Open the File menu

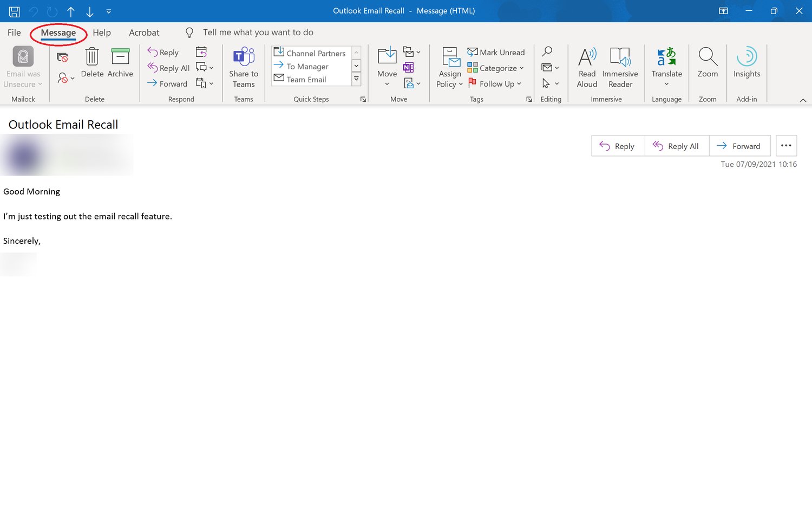point(14,33)
